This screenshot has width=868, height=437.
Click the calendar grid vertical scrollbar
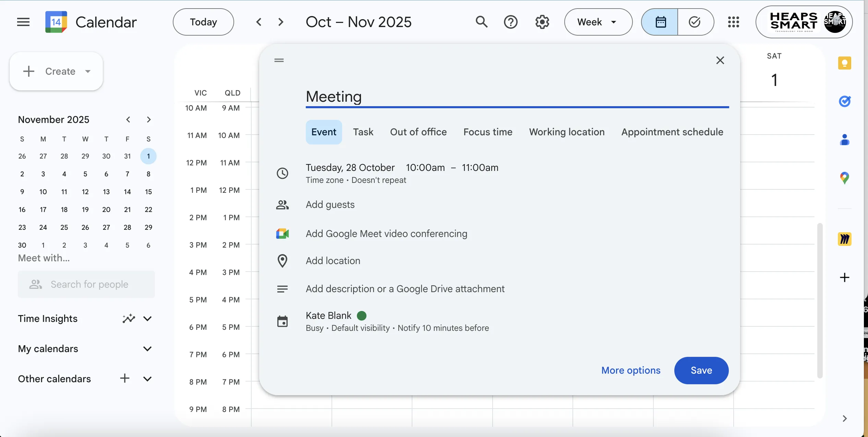820,301
